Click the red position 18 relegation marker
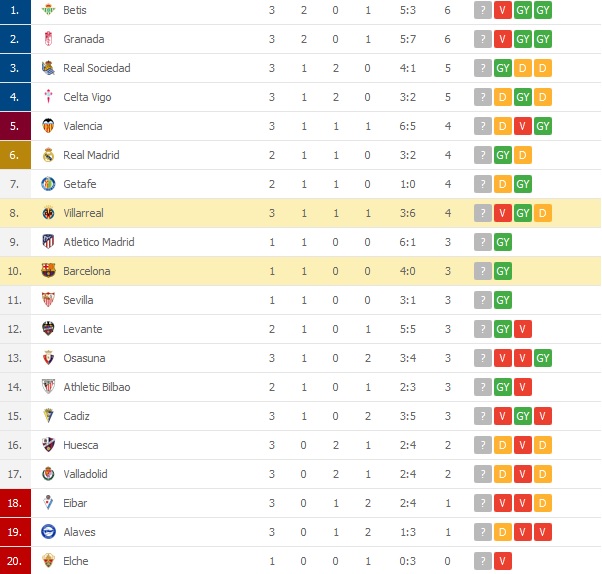This screenshot has width=602, height=574. pyautogui.click(x=15, y=503)
